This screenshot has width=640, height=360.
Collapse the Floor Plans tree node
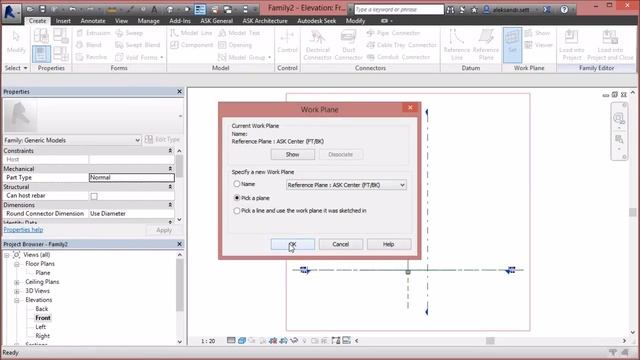[17, 264]
